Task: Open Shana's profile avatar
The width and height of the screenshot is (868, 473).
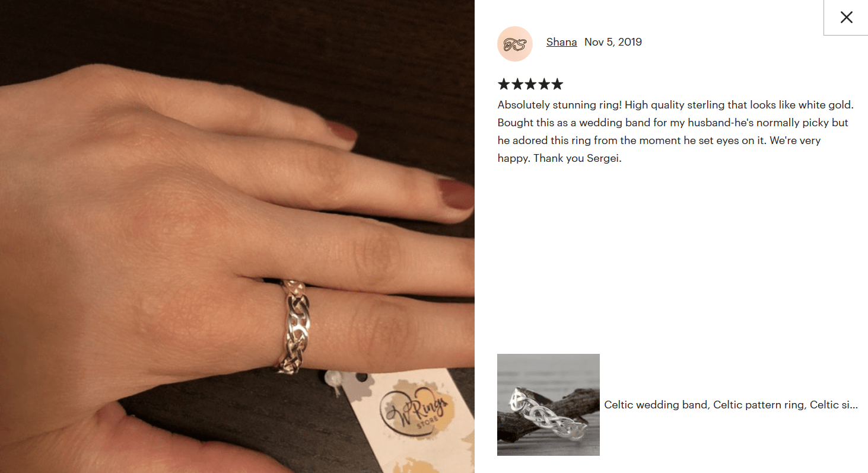Action: tap(514, 44)
